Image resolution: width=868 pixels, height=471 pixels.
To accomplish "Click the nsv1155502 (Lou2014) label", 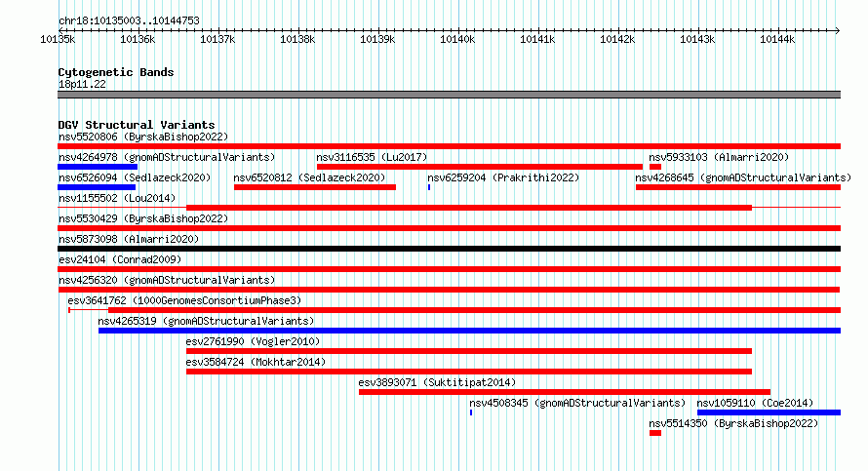I will (x=117, y=198).
